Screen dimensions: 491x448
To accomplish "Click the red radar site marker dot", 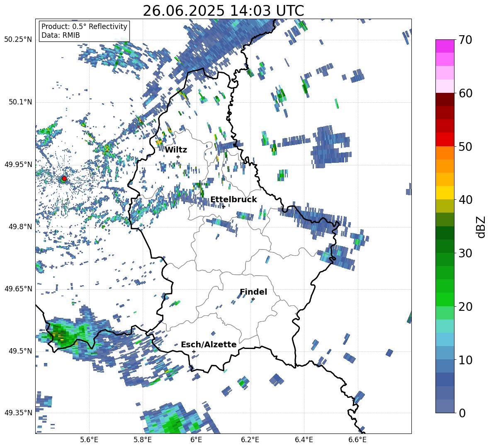I will coord(64,179).
